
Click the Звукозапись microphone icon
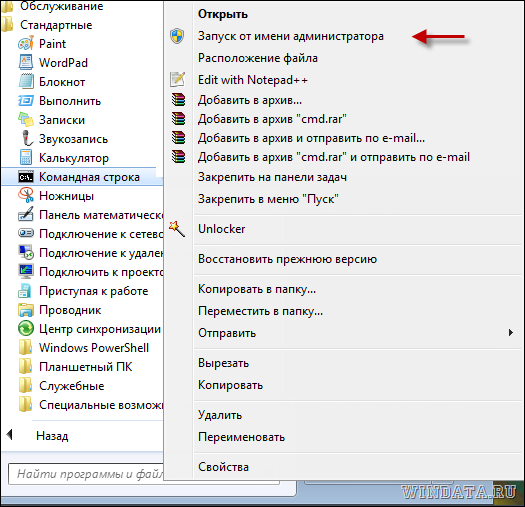pyautogui.click(x=26, y=139)
